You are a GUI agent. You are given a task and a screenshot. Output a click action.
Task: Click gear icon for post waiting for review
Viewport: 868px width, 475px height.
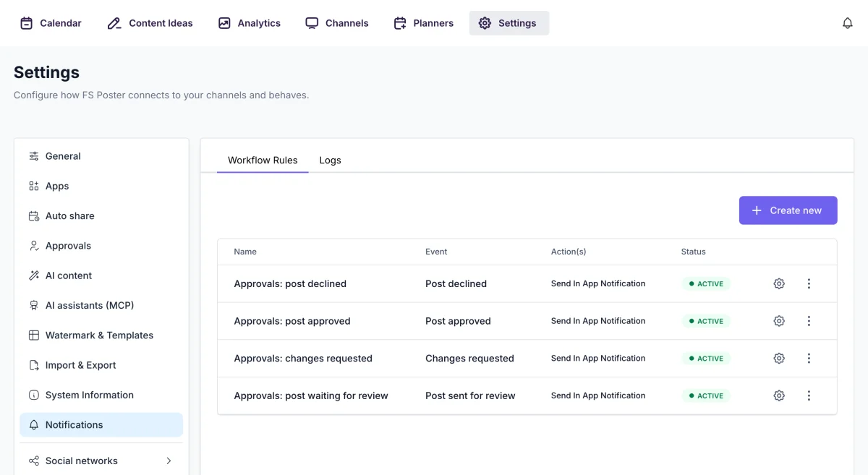point(779,395)
